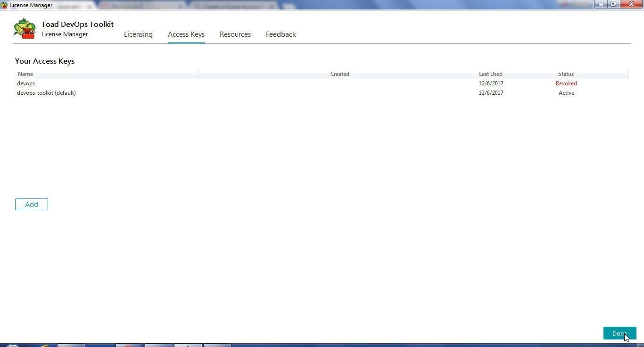Select the devops-toolkit (default) key name

click(46, 93)
